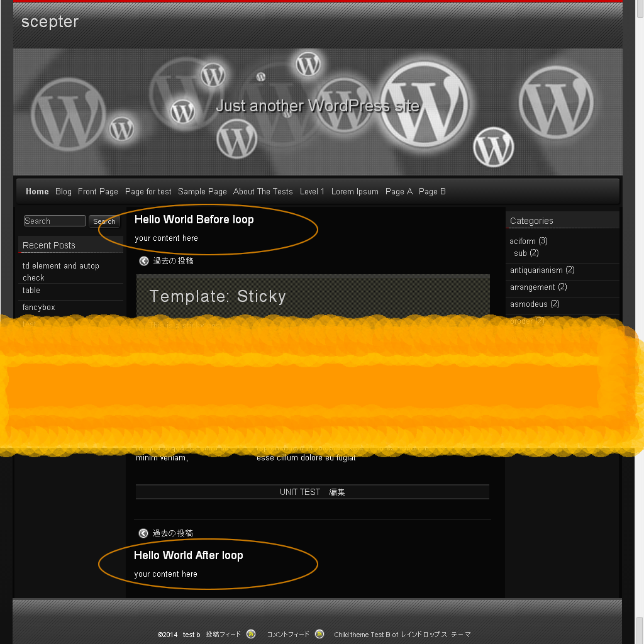The height and width of the screenshot is (644, 644).
Task: Open the Blog menu item
Action: (64, 191)
